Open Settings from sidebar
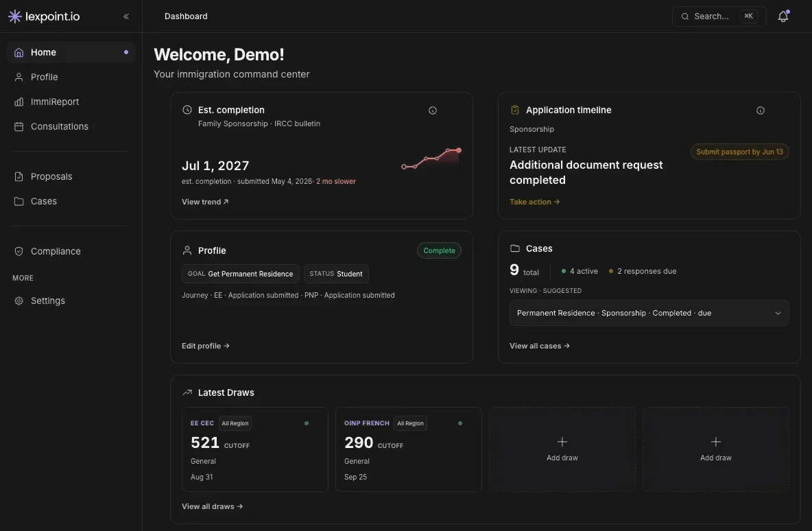Viewport: 812px width, 531px height. pyautogui.click(x=71, y=301)
